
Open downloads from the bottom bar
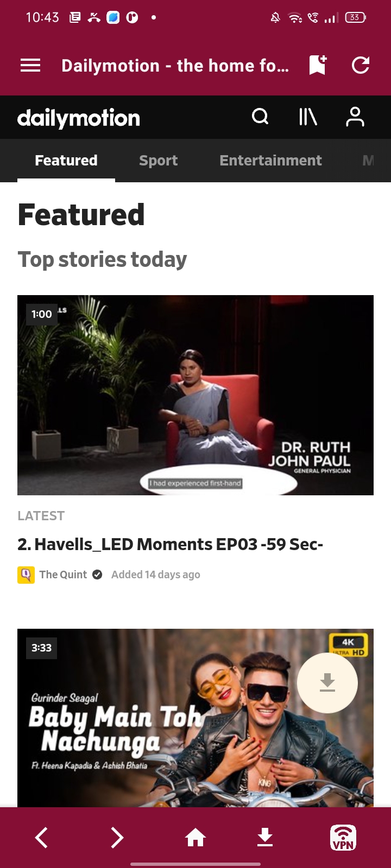[x=265, y=838]
